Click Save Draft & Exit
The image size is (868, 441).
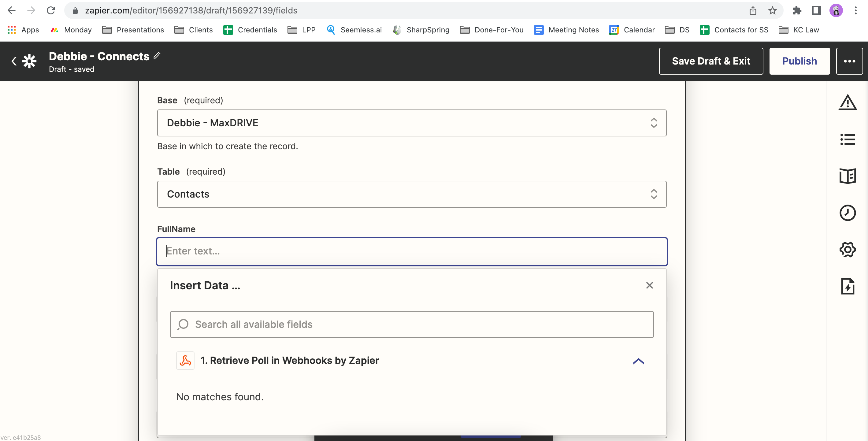pos(711,61)
